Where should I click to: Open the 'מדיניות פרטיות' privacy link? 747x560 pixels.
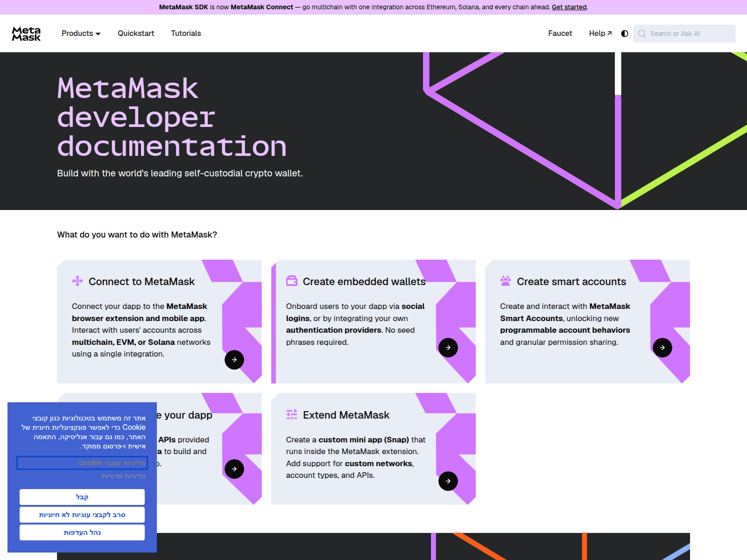pyautogui.click(x=124, y=476)
